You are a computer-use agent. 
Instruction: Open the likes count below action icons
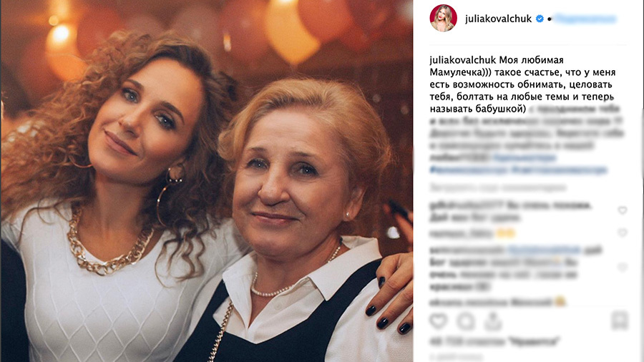coord(494,341)
